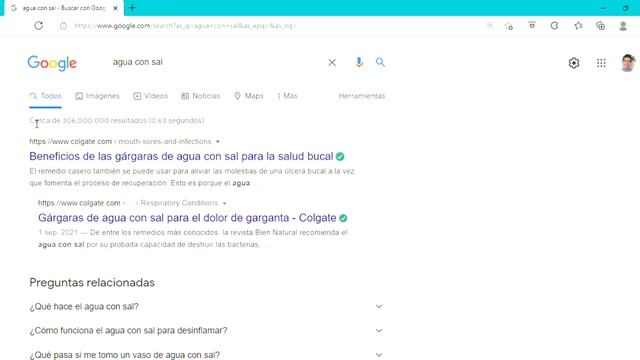Open Herramientas search tools
Image resolution: width=640 pixels, height=360 pixels.
(x=362, y=96)
